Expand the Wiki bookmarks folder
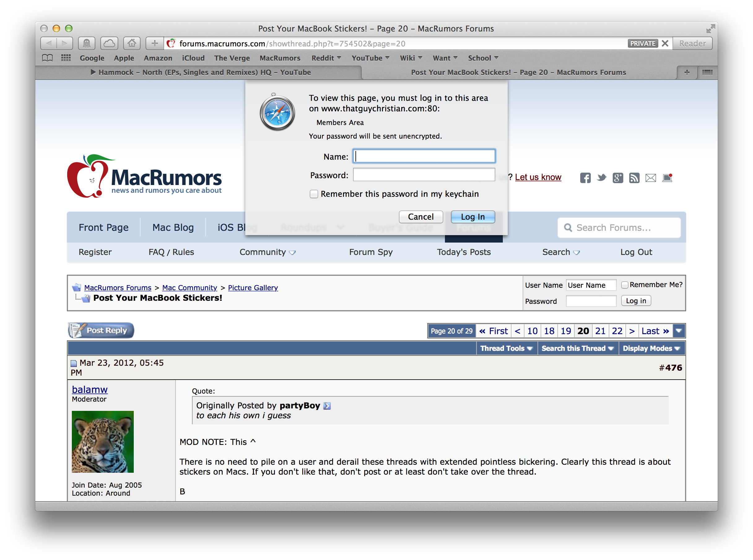 pyautogui.click(x=411, y=58)
